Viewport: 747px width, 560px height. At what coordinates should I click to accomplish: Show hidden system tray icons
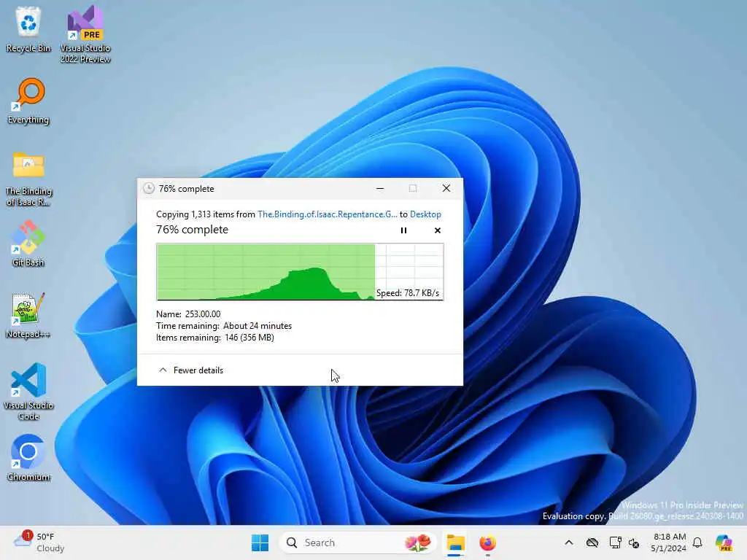[x=569, y=542]
